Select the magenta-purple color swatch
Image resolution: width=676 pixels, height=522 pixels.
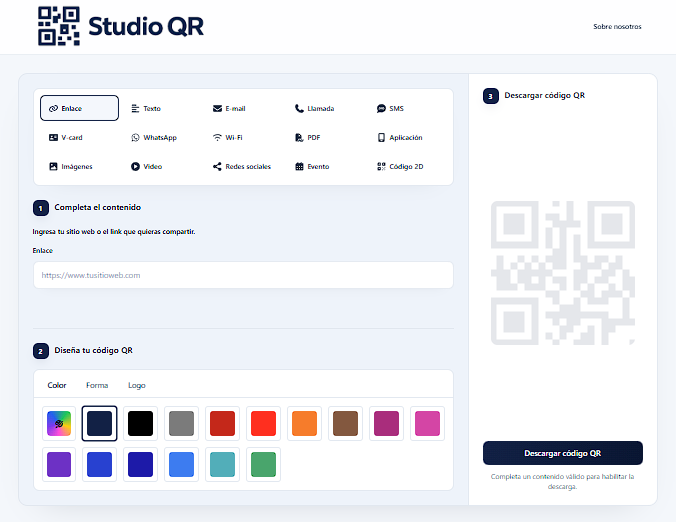[x=386, y=423]
